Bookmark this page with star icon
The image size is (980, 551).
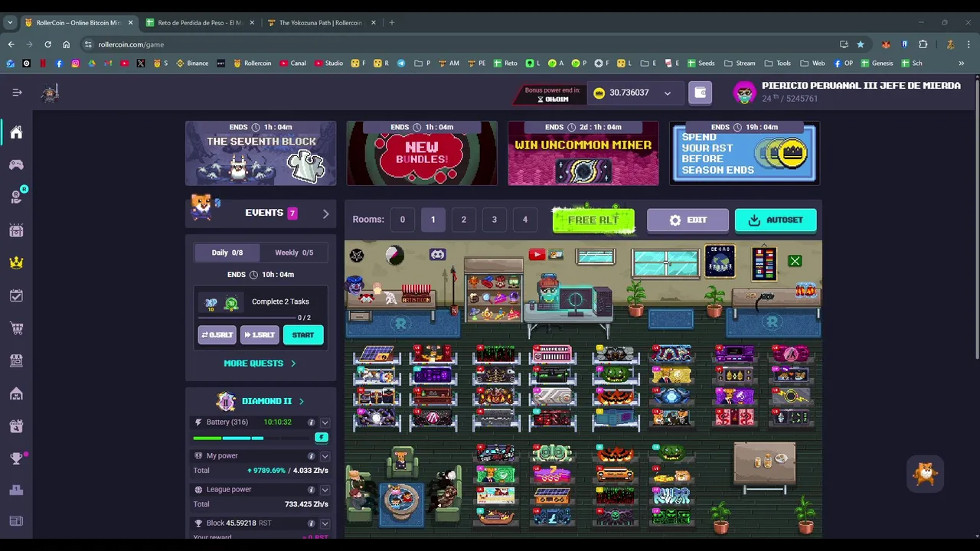[x=861, y=44]
